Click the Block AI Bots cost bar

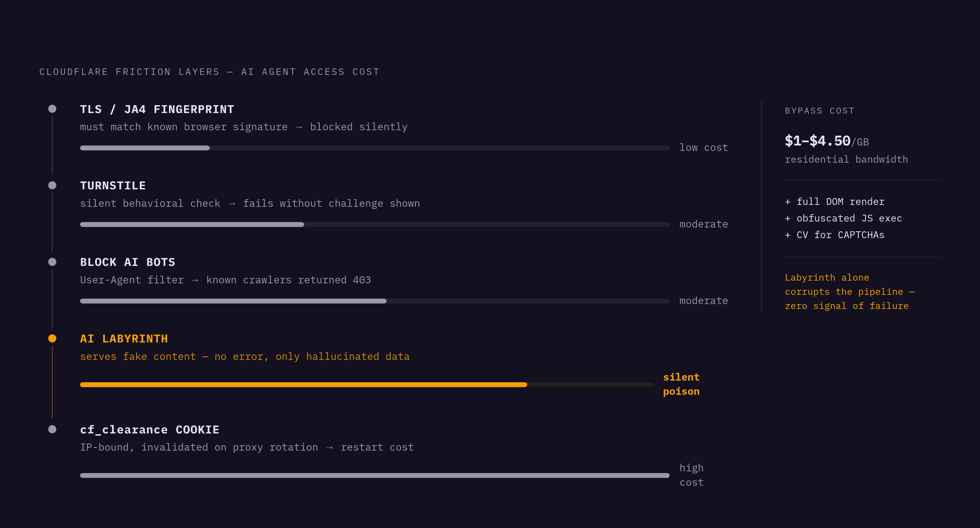click(x=375, y=301)
